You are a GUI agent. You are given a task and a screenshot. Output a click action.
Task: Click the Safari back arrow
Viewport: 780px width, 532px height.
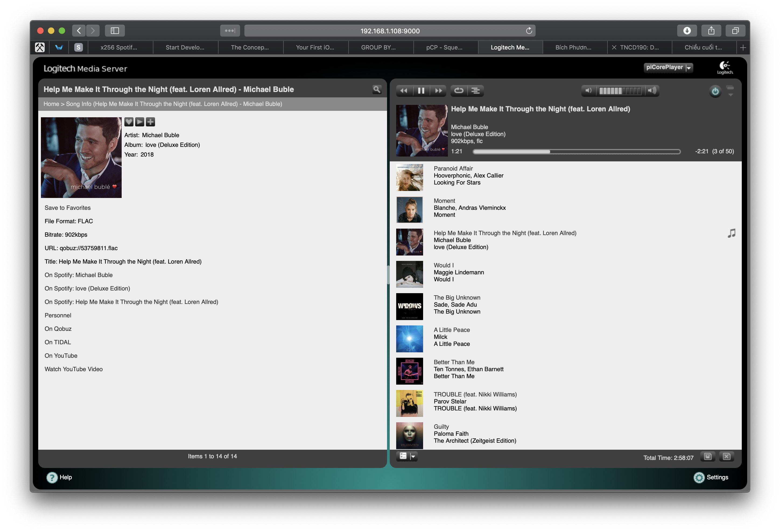tap(79, 31)
